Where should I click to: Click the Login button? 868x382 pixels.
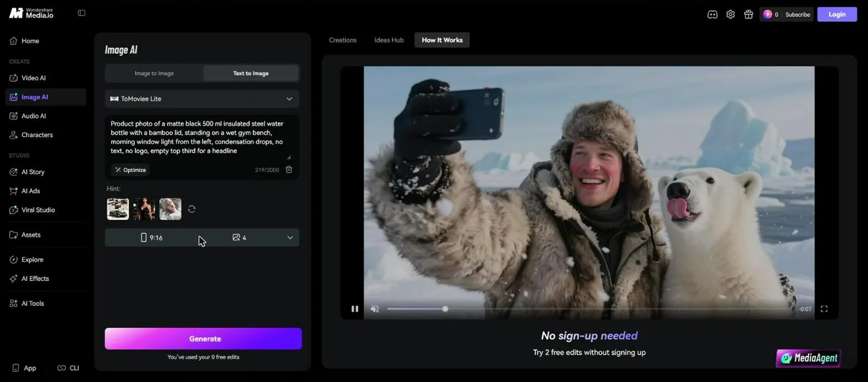click(x=837, y=14)
